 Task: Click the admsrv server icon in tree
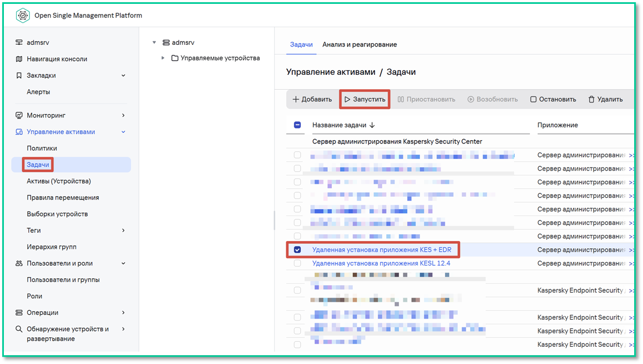click(x=166, y=43)
